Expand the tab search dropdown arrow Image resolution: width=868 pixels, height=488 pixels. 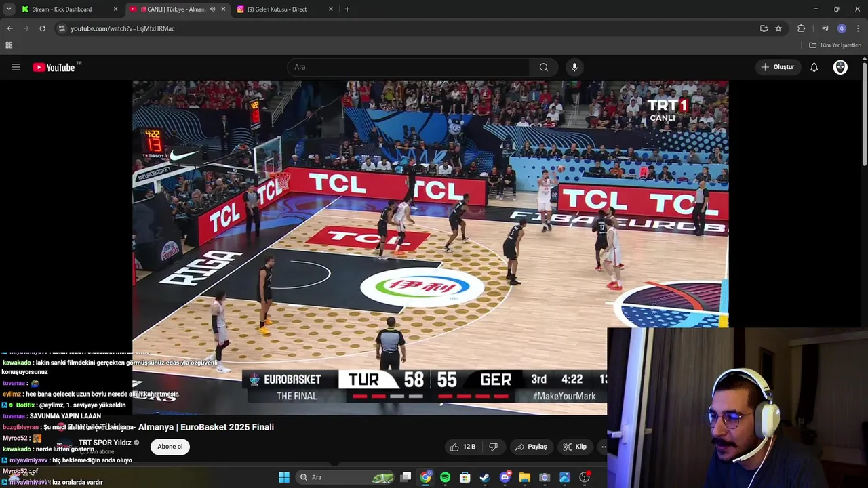[9, 9]
